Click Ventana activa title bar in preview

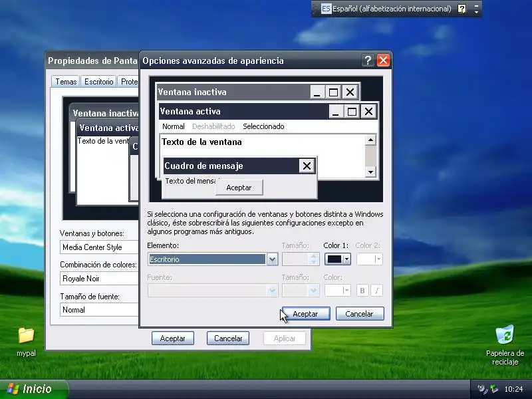pos(244,111)
